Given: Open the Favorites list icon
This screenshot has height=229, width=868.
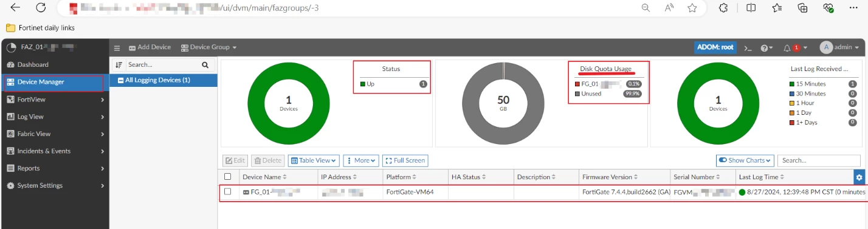Looking at the screenshot, I should [777, 8].
